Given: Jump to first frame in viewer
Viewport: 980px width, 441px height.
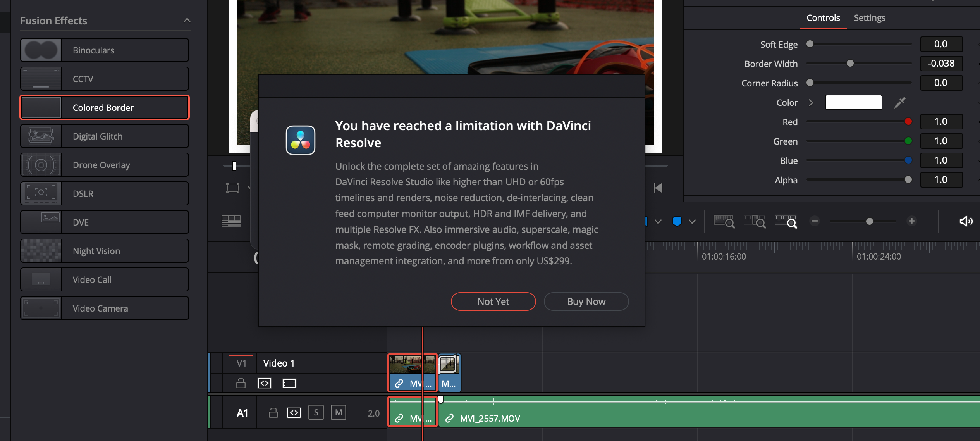Looking at the screenshot, I should coord(658,188).
